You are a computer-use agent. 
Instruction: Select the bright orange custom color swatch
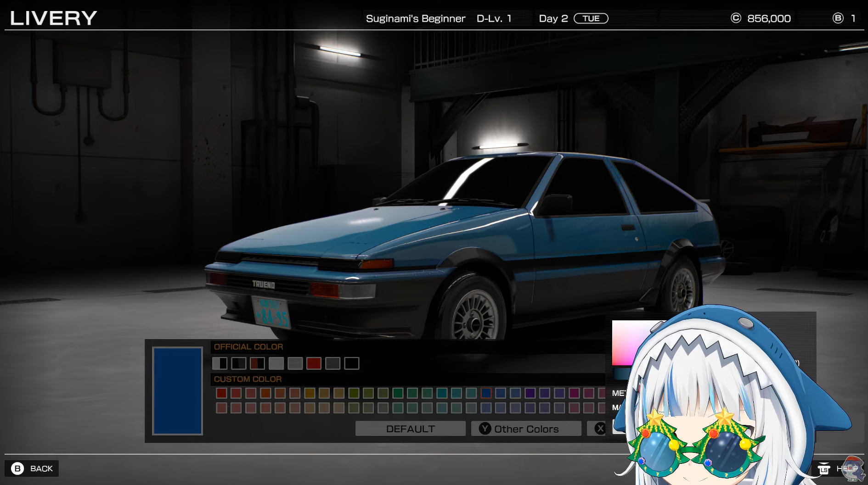click(x=265, y=393)
